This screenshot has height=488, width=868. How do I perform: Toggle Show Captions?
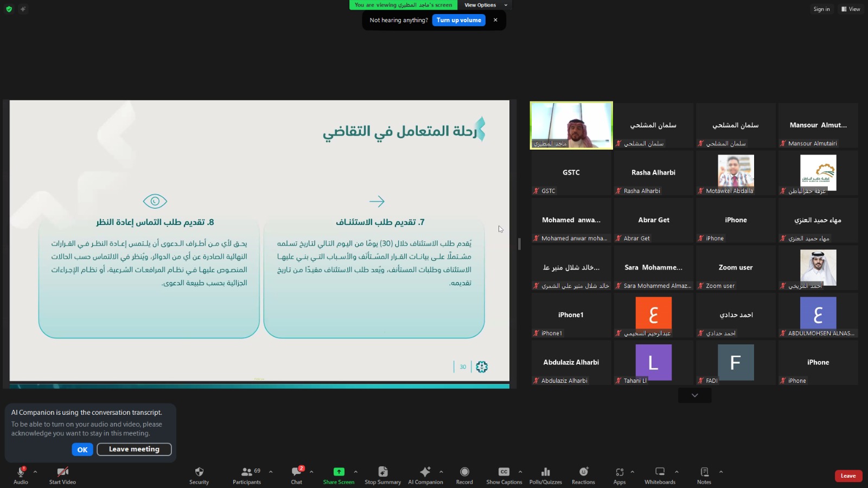point(504,472)
